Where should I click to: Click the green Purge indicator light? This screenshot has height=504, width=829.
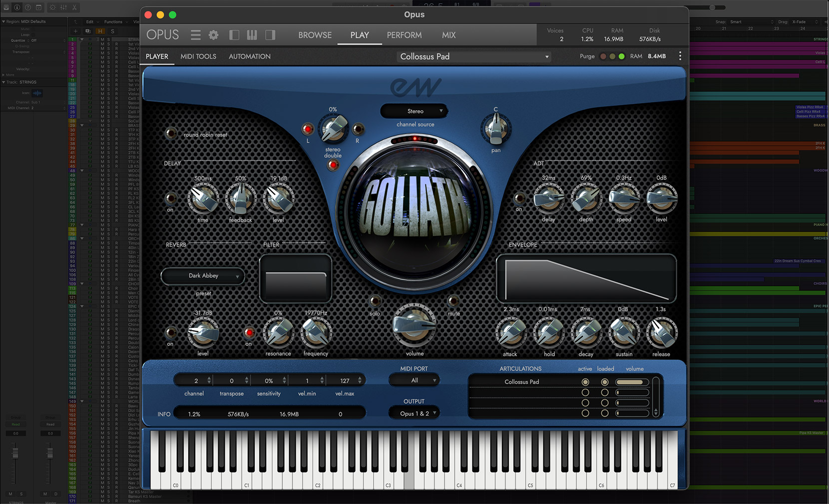[x=621, y=56]
